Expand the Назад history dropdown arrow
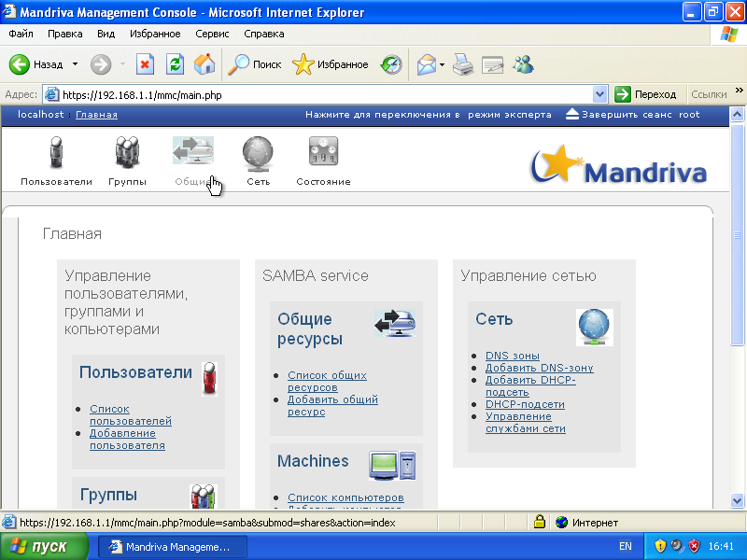This screenshot has width=747, height=560. pos(75,64)
